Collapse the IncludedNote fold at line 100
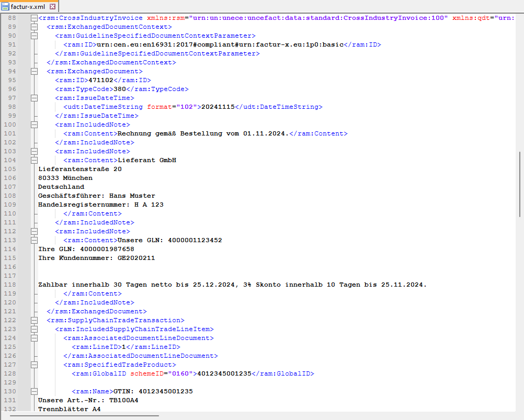The height and width of the screenshot is (420, 524). [x=34, y=124]
